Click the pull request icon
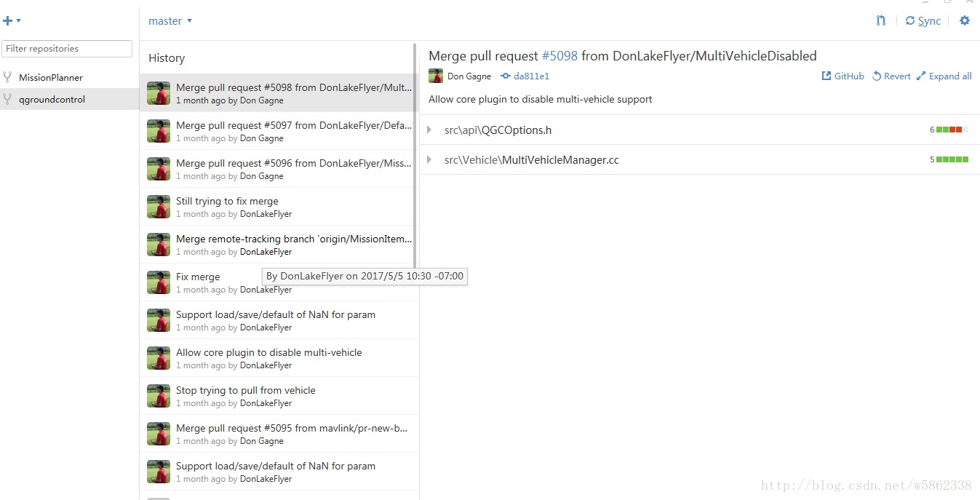Viewport: 980px width, 500px height. 881,21
